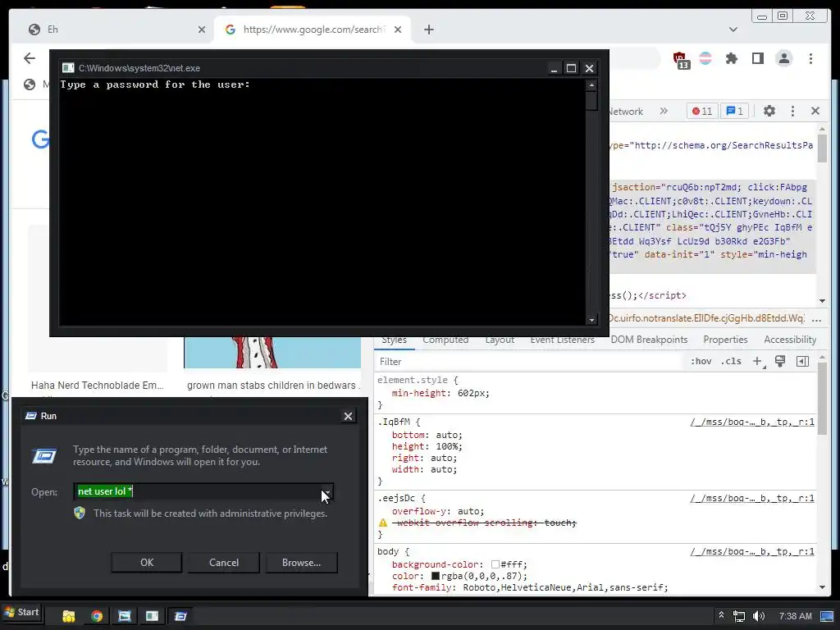Close the 'Eh' browser tab
The height and width of the screenshot is (630, 840).
point(202,30)
